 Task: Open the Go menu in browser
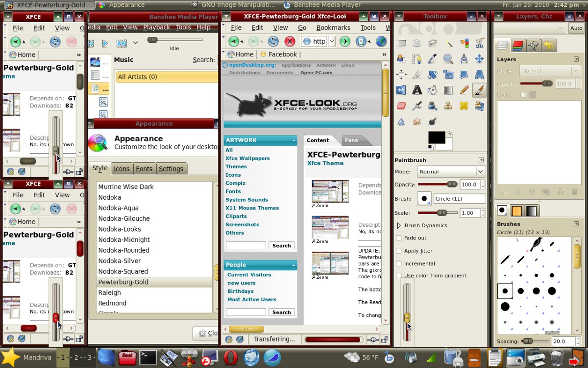(x=302, y=27)
